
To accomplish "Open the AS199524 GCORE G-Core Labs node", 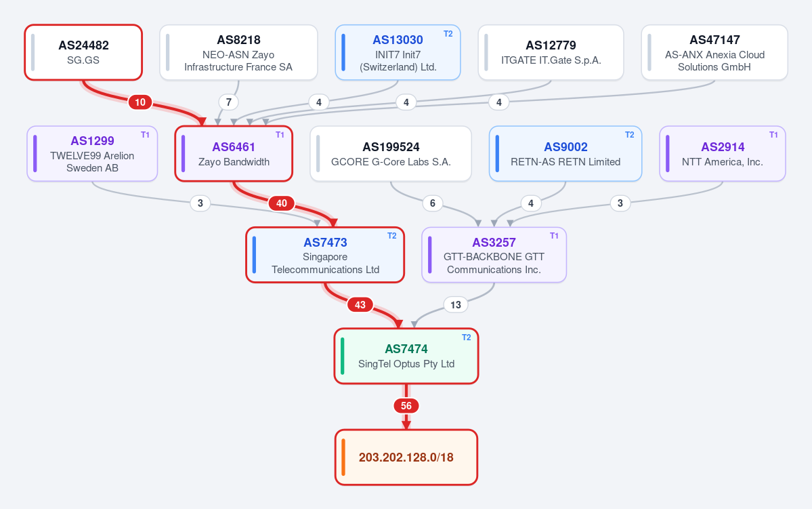I will tap(391, 154).
